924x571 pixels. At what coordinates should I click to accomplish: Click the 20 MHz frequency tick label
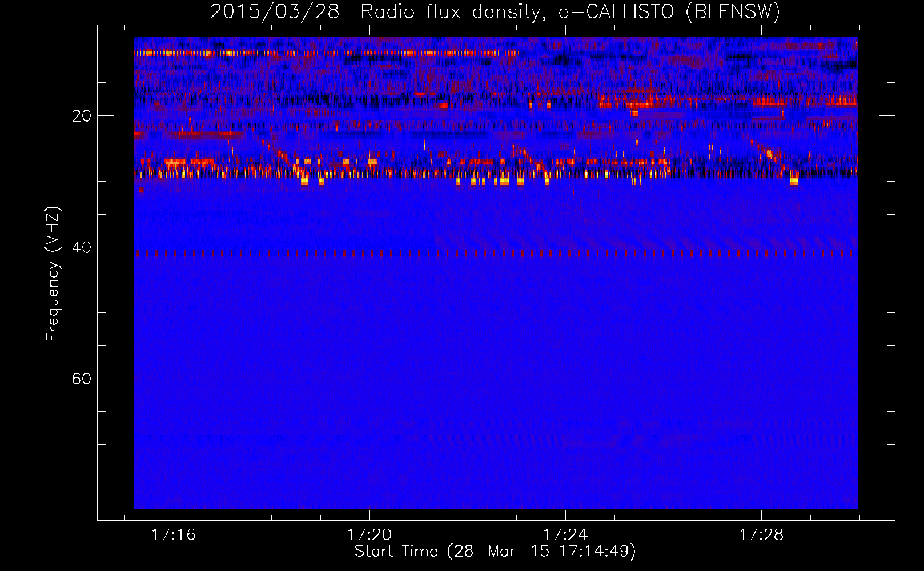tap(81, 116)
